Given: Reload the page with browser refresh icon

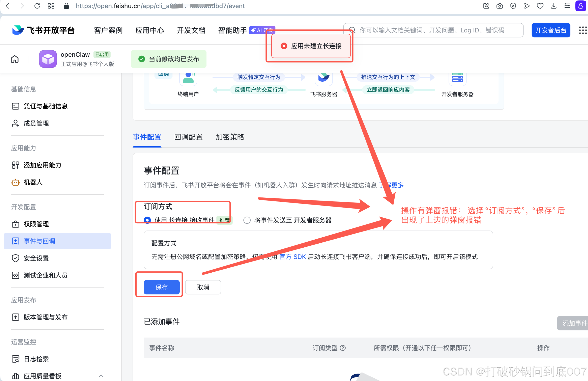Looking at the screenshot, I should coord(37,6).
